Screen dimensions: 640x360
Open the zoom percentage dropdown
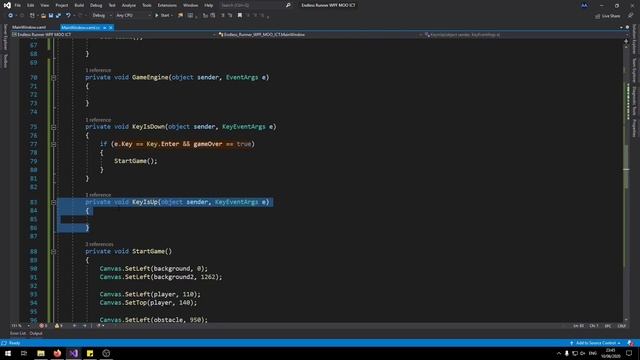(x=20, y=326)
